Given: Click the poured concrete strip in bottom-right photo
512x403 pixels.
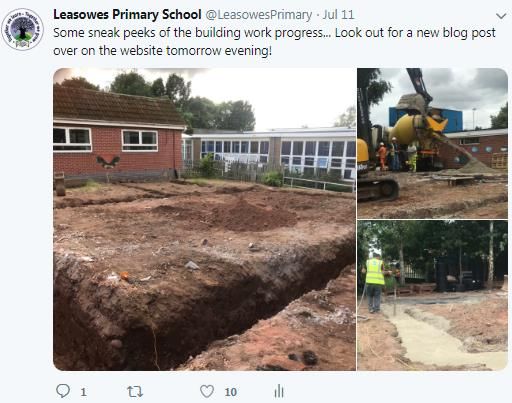Looking at the screenshot, I should [440, 337].
